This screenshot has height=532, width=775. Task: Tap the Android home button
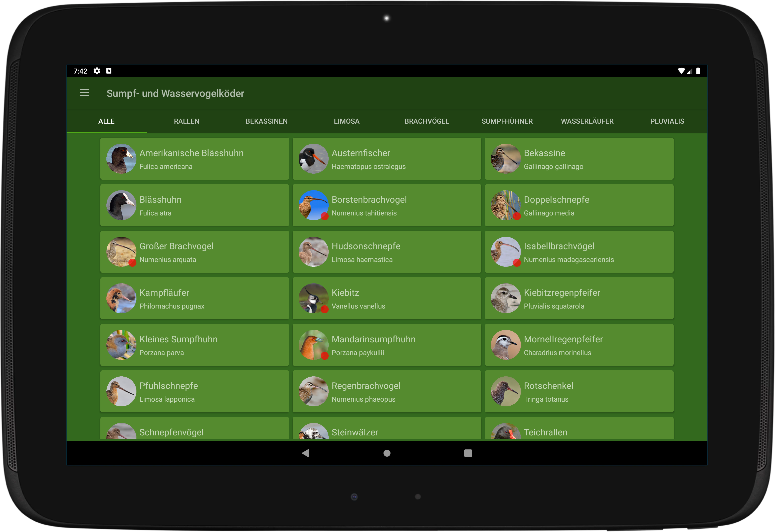[387, 453]
